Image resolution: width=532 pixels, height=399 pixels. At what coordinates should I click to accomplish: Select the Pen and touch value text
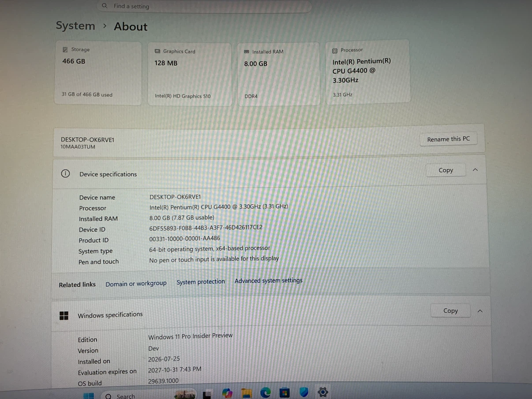214,259
